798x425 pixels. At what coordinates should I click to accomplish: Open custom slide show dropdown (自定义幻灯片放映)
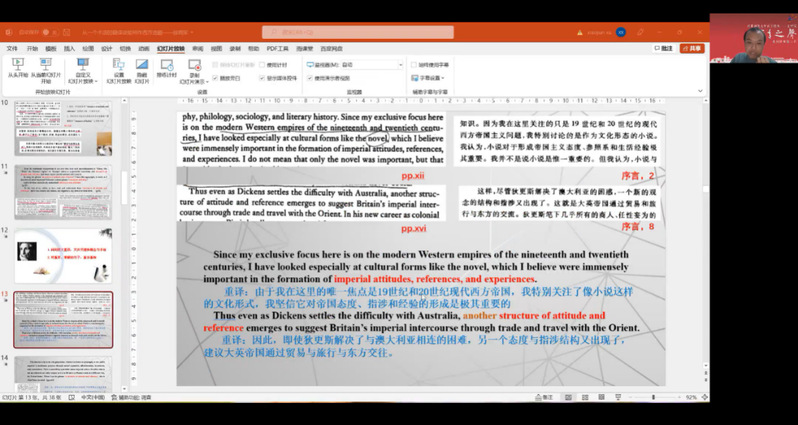click(x=82, y=71)
